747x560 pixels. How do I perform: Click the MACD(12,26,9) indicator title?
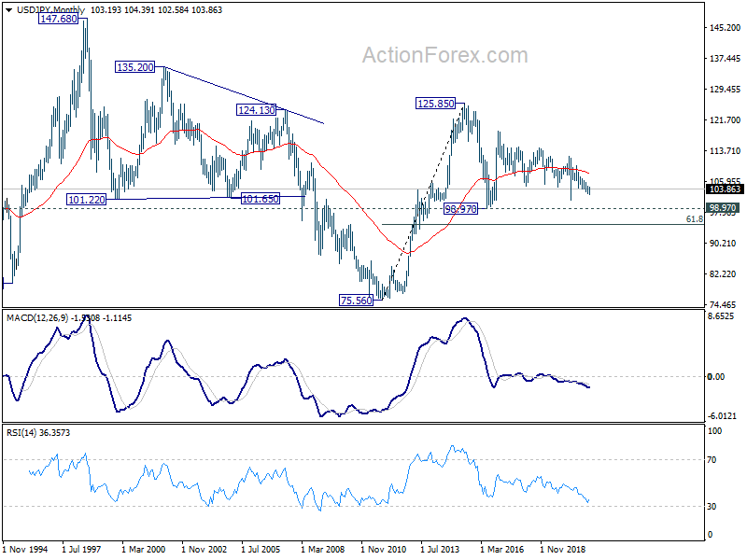[37, 317]
